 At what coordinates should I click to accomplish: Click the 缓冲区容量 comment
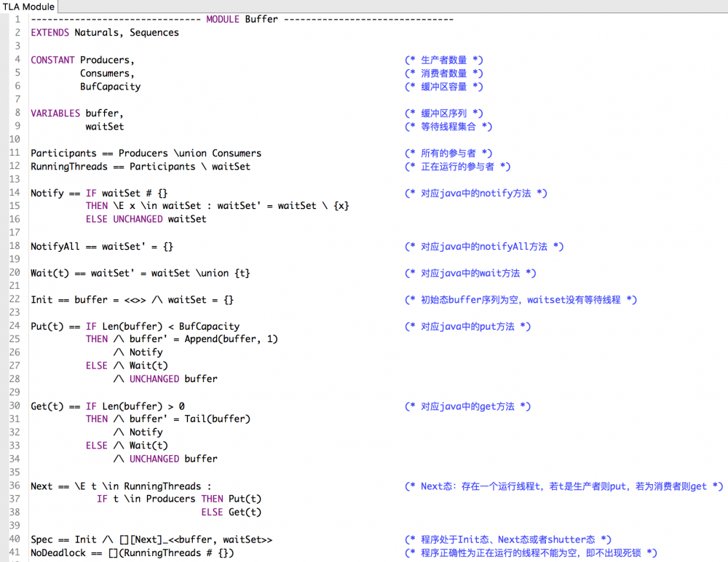444,87
